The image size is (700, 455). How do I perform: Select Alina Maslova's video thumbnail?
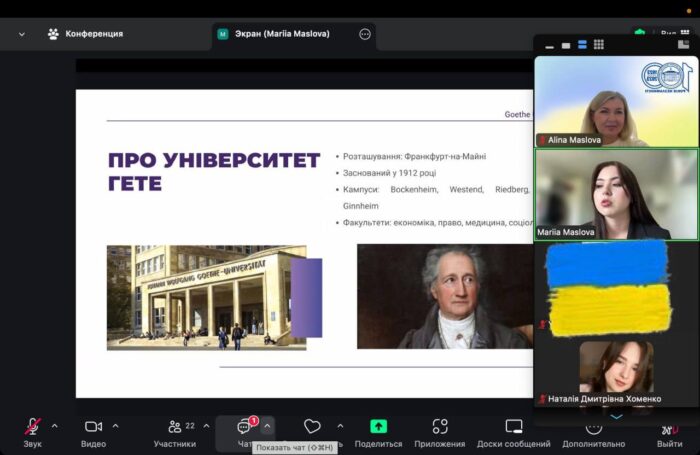pos(616,101)
